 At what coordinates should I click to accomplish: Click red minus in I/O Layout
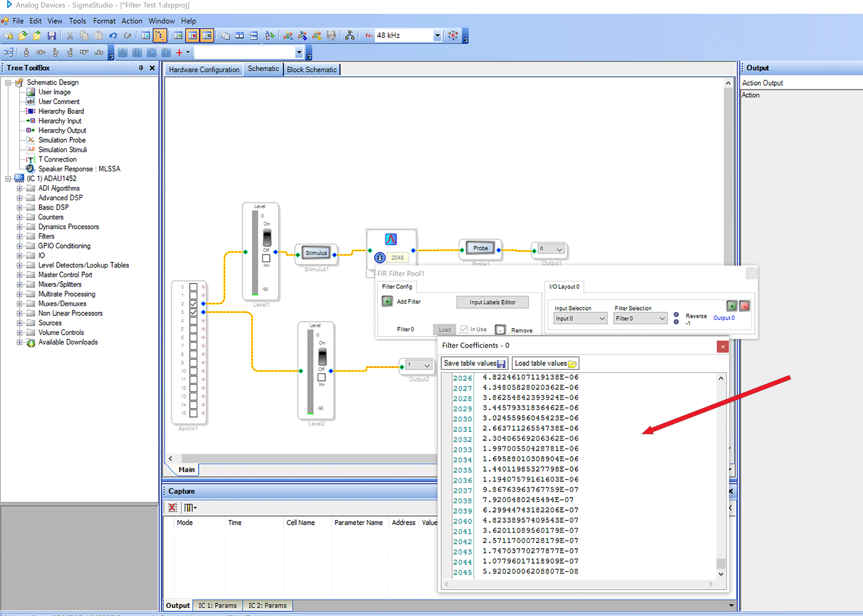pyautogui.click(x=744, y=306)
